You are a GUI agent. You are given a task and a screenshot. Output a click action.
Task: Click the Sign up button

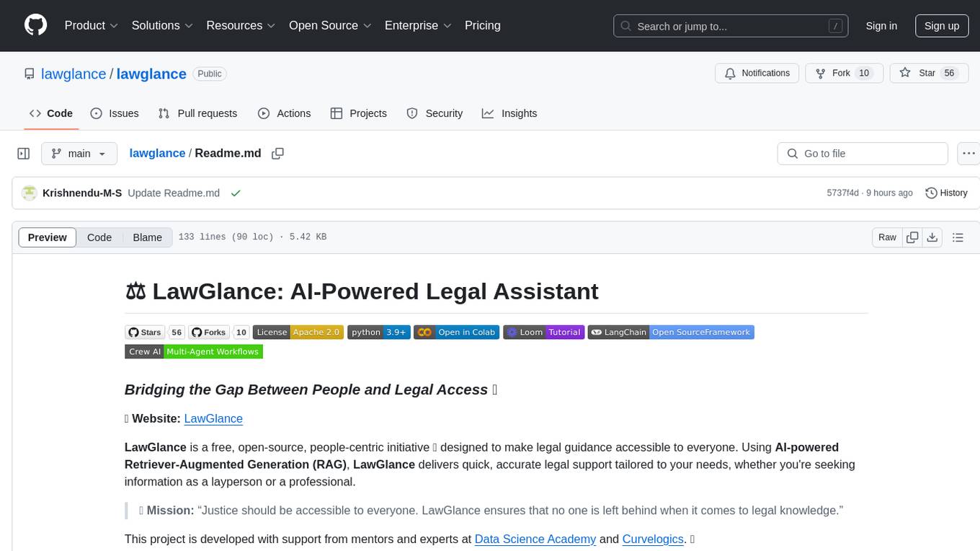click(x=942, y=26)
